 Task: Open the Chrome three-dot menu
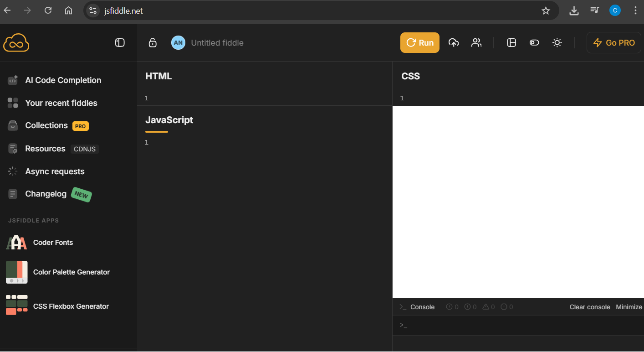(x=635, y=10)
